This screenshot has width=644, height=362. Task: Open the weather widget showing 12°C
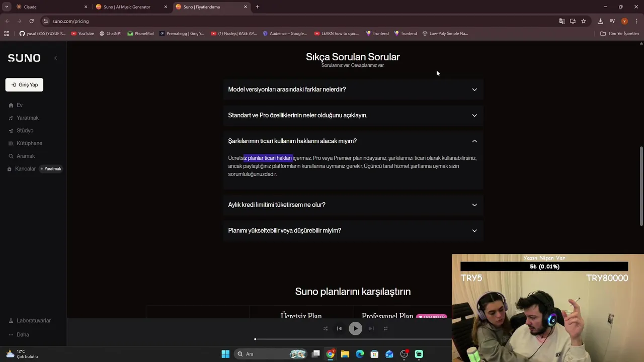click(x=22, y=354)
